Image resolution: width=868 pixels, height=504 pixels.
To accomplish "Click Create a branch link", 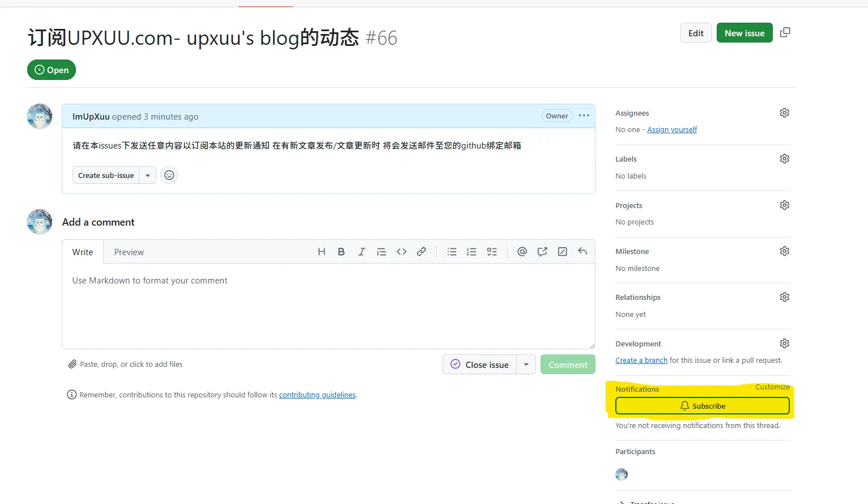I will pyautogui.click(x=641, y=361).
